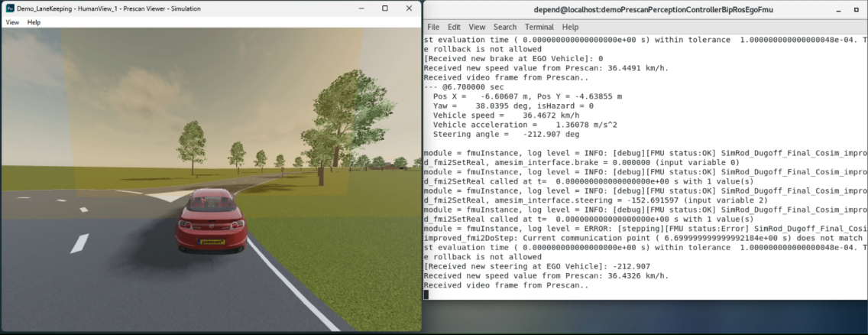Viewport: 868px width, 335px height.
Task: Open the terminal's Help menu
Action: click(570, 27)
